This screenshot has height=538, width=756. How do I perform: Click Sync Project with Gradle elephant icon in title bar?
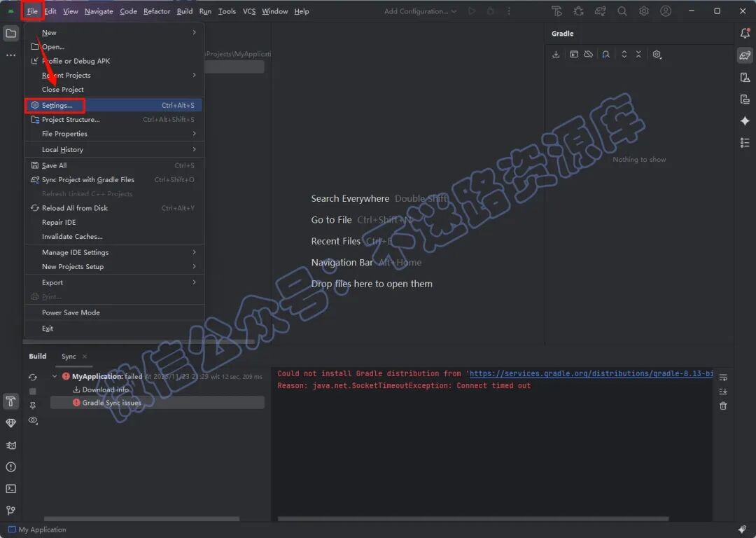click(x=601, y=11)
